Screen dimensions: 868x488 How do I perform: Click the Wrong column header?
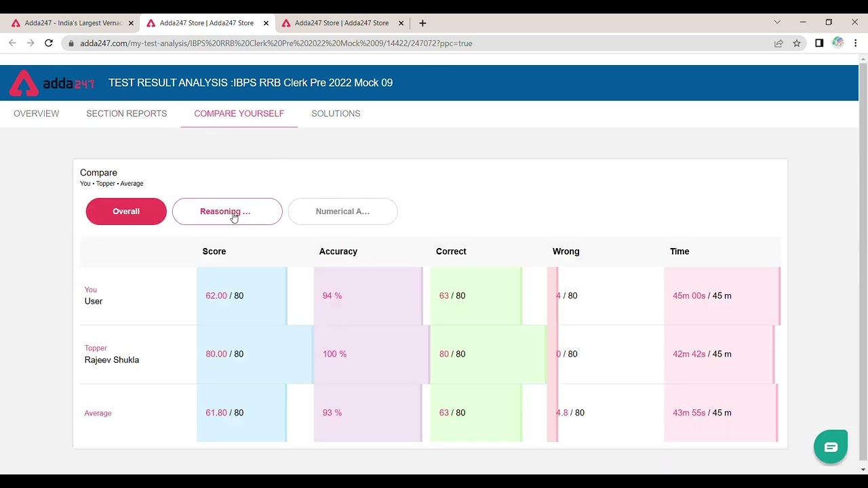pos(566,251)
